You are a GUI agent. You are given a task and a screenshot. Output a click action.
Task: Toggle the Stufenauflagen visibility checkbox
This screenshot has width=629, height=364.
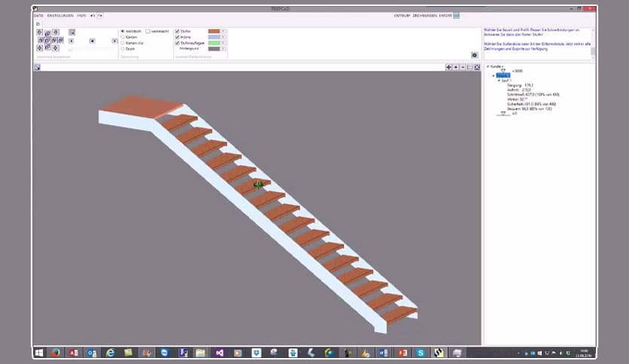pyautogui.click(x=178, y=43)
